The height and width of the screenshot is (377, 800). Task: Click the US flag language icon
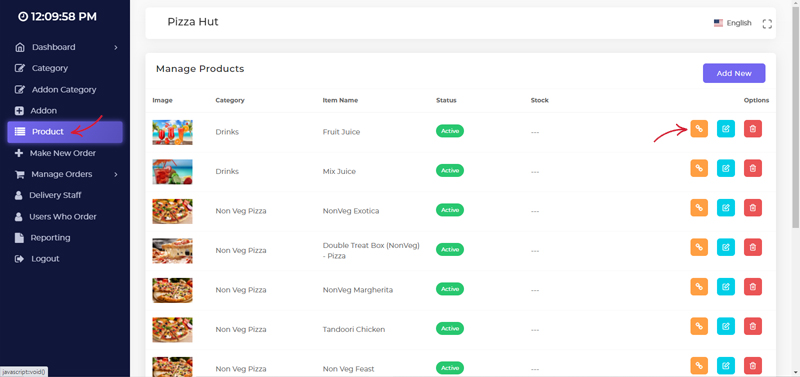(718, 23)
